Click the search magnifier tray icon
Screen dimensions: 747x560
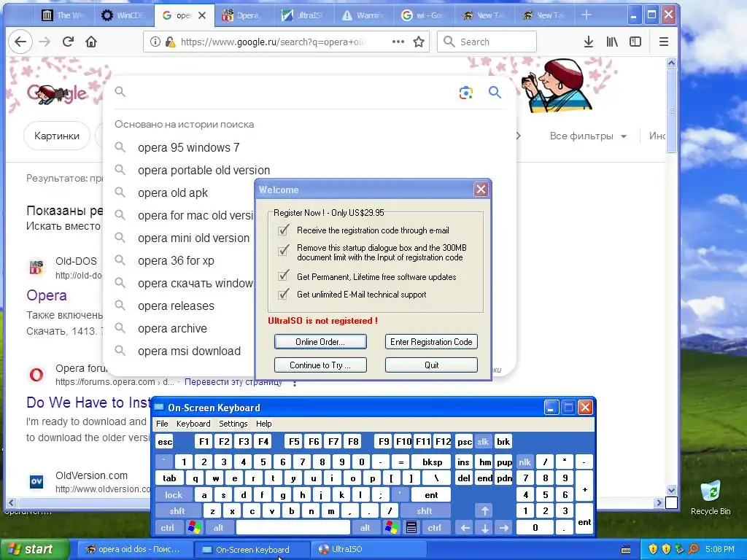[x=694, y=549]
